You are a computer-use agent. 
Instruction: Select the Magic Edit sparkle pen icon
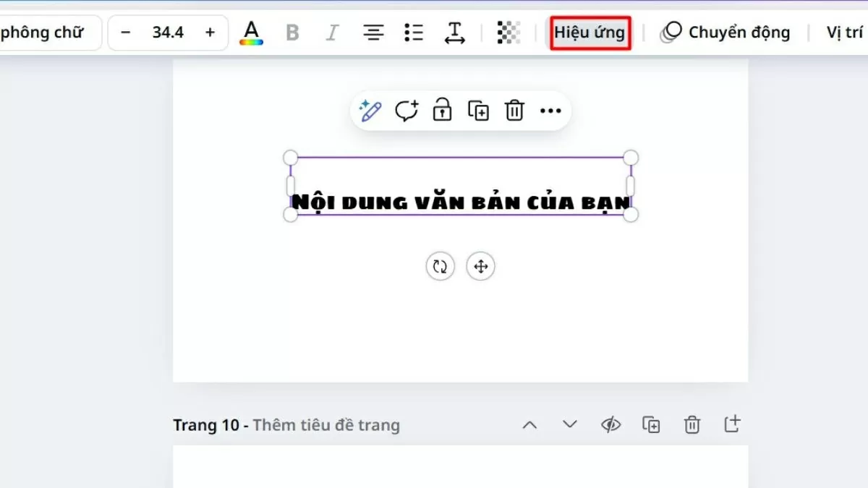(x=370, y=110)
